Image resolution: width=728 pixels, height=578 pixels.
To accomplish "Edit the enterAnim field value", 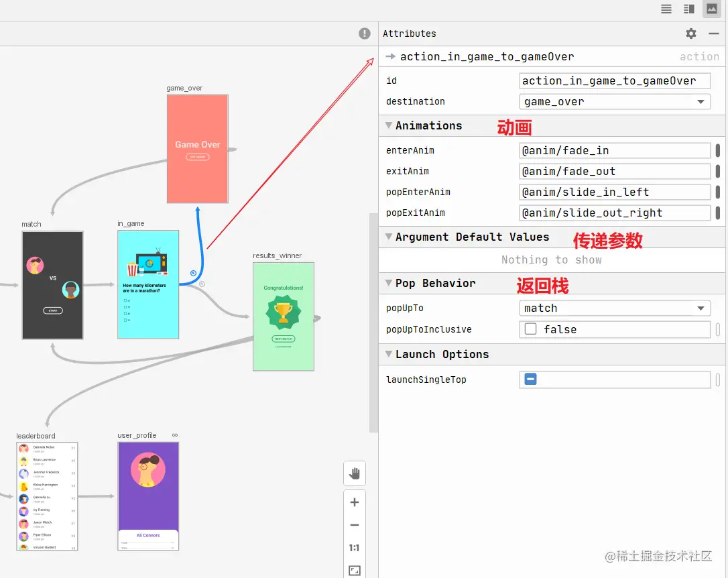I will [614, 150].
